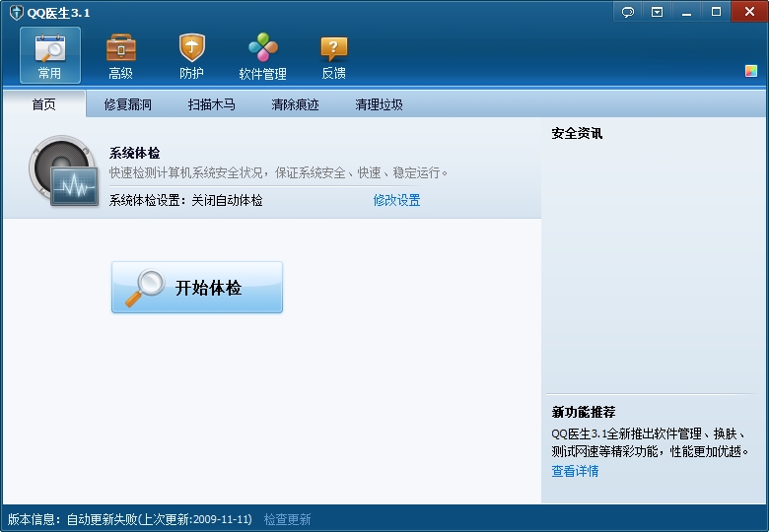Click the 快速检测计算机系统安全状况 description text
The height and width of the screenshot is (532, 769).
[x=278, y=172]
